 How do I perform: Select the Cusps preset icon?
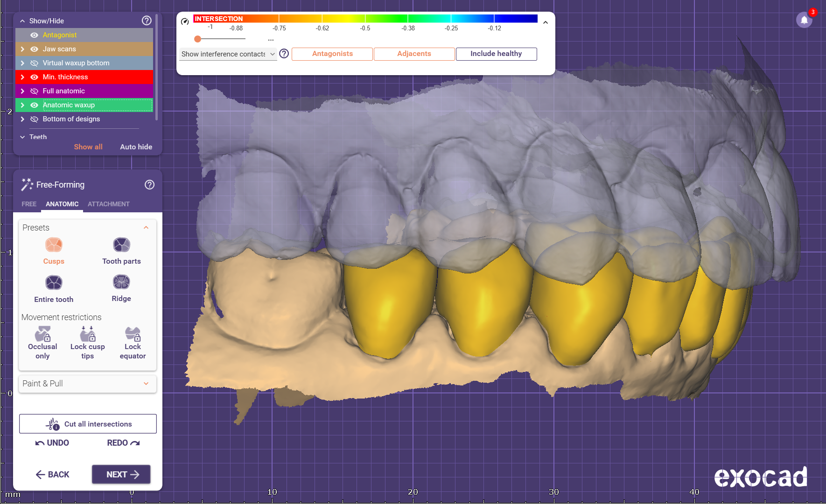54,245
